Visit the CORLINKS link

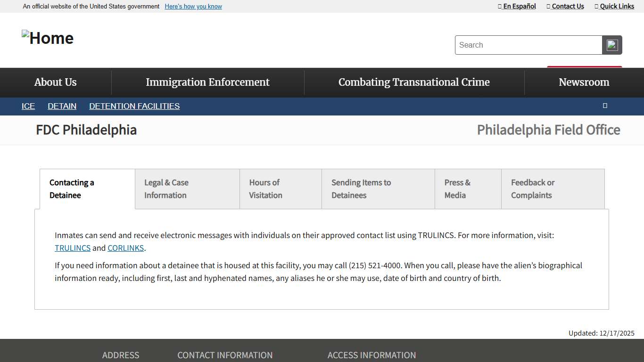(x=125, y=248)
